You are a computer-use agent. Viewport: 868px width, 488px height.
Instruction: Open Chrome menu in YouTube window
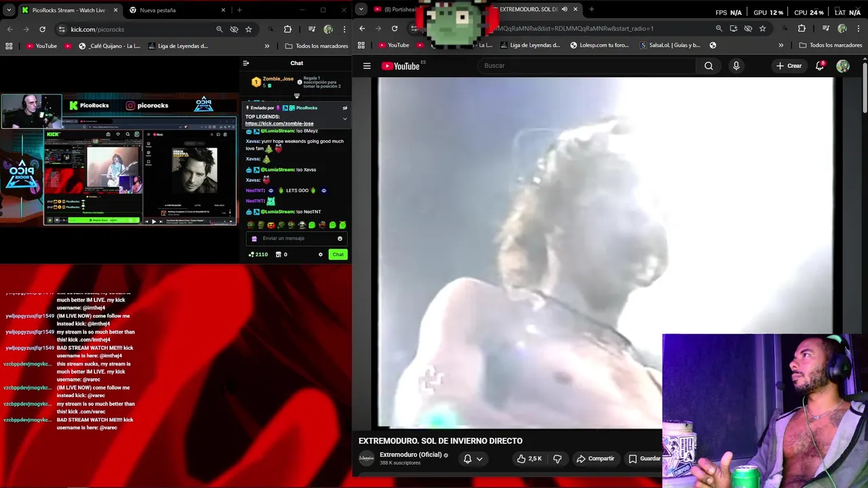[x=859, y=28]
